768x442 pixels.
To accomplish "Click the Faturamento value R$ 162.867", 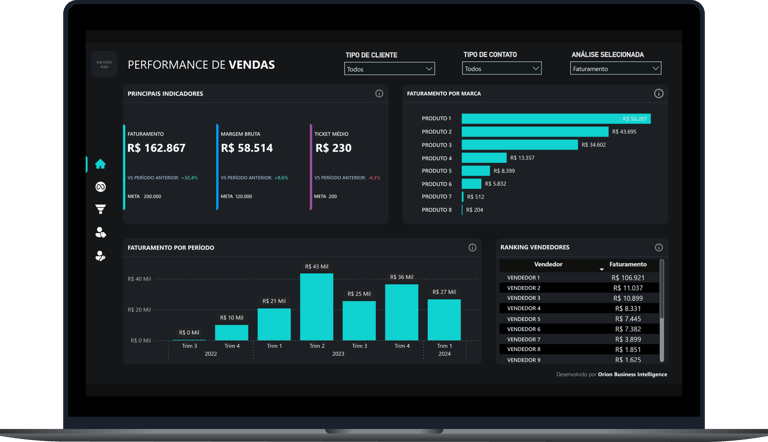I will (156, 148).
